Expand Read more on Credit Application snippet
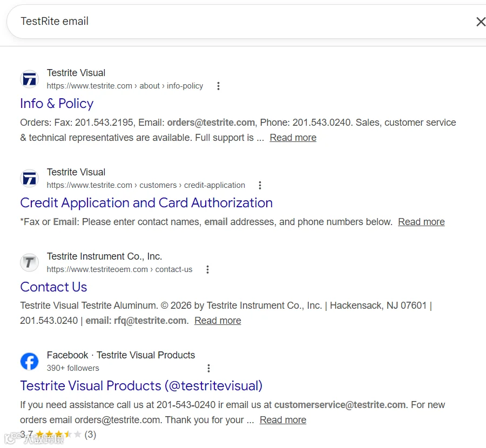The height and width of the screenshot is (448, 486). coord(421,222)
